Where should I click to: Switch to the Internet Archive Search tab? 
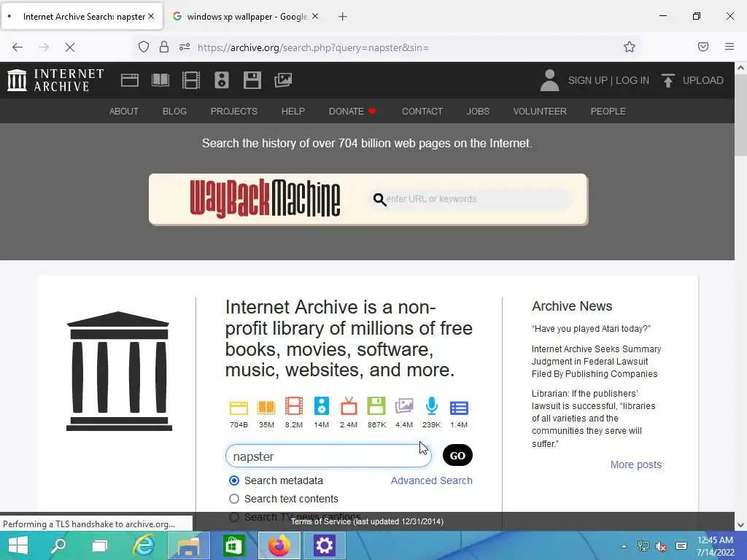pos(82,16)
